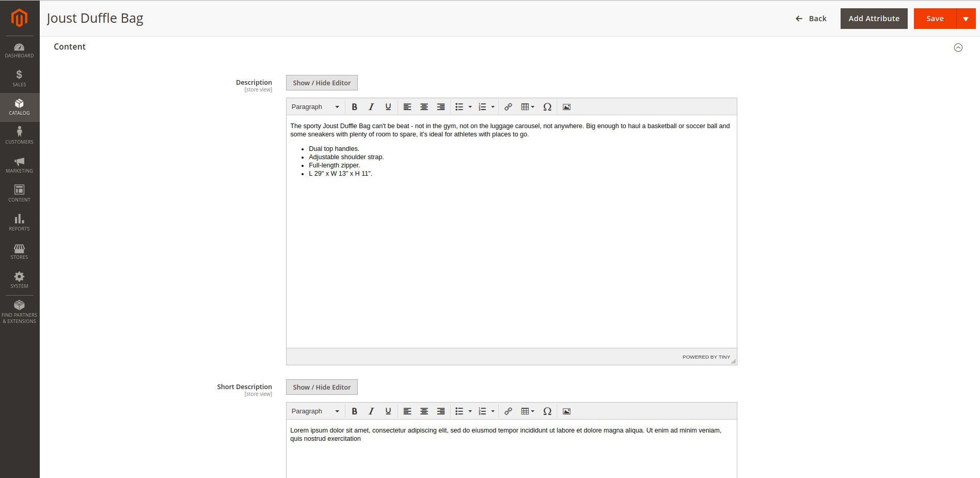Insert special character in Description editor

(x=547, y=106)
